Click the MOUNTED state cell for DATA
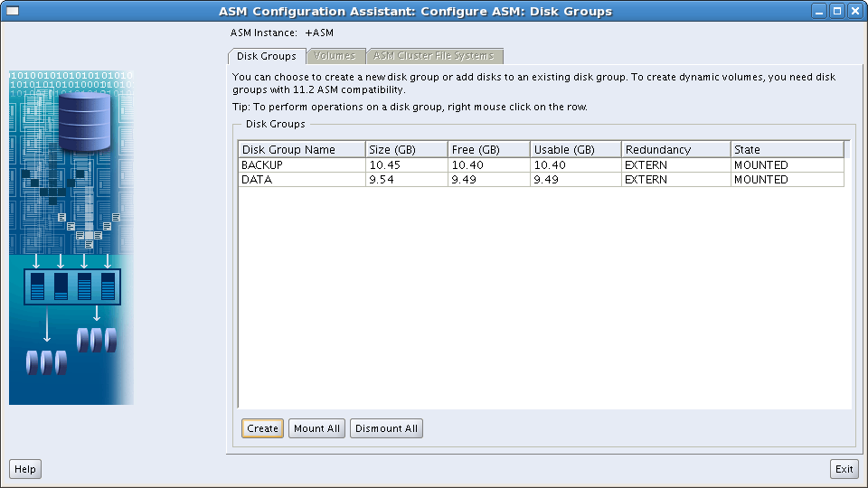868x488 pixels. pos(788,179)
